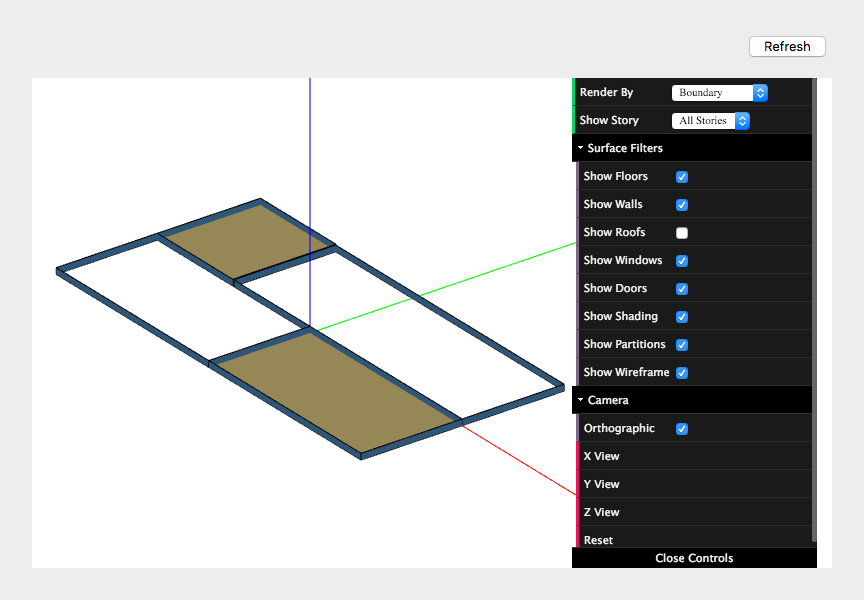Disable the Show Shading option
Viewport: 864px width, 600px height.
coord(681,316)
